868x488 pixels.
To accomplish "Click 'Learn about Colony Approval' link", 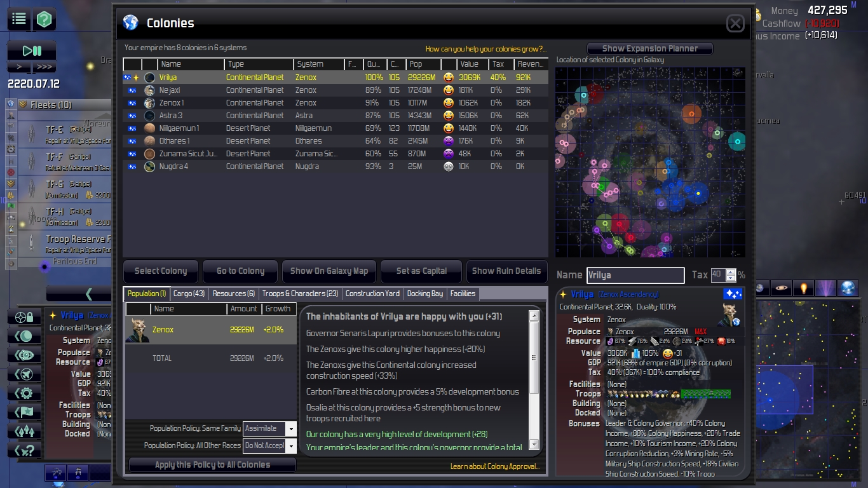I will click(x=495, y=466).
